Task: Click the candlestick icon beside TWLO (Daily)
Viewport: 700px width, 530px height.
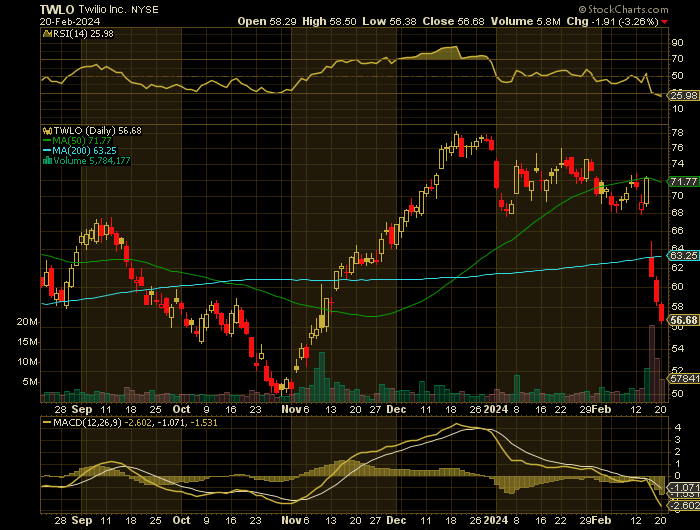Action: coord(47,131)
